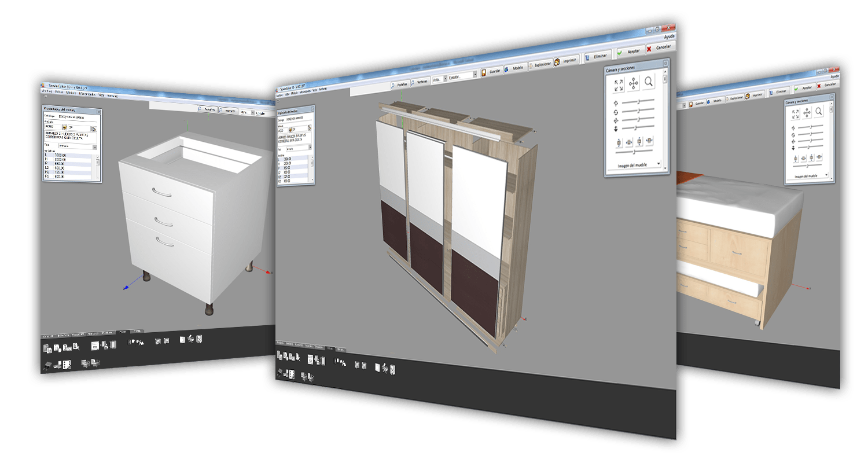Click Guardar in the right window
Screen dimensions: 868x463
[697, 104]
